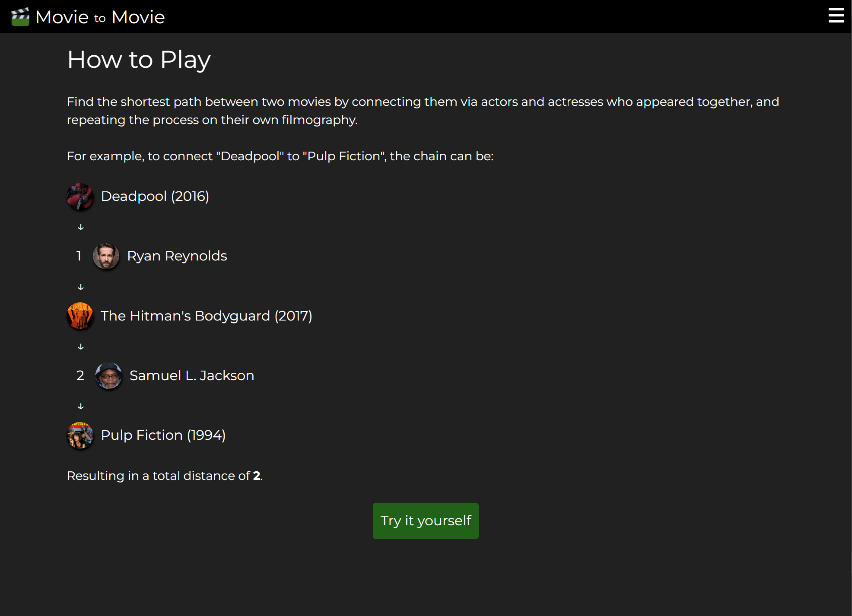Click the Deadpool poster thumbnail
The image size is (852, 616).
coord(80,196)
